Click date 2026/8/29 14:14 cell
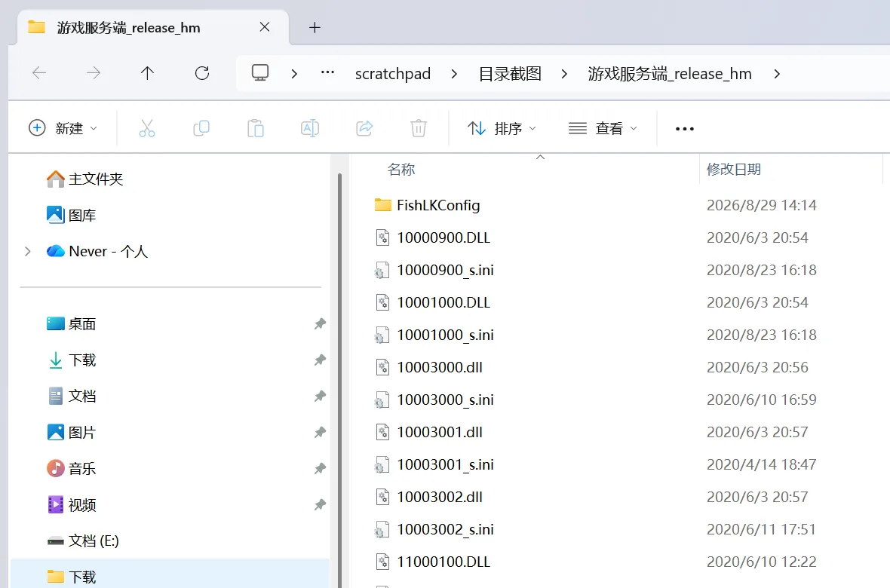The height and width of the screenshot is (588, 890). 761,205
